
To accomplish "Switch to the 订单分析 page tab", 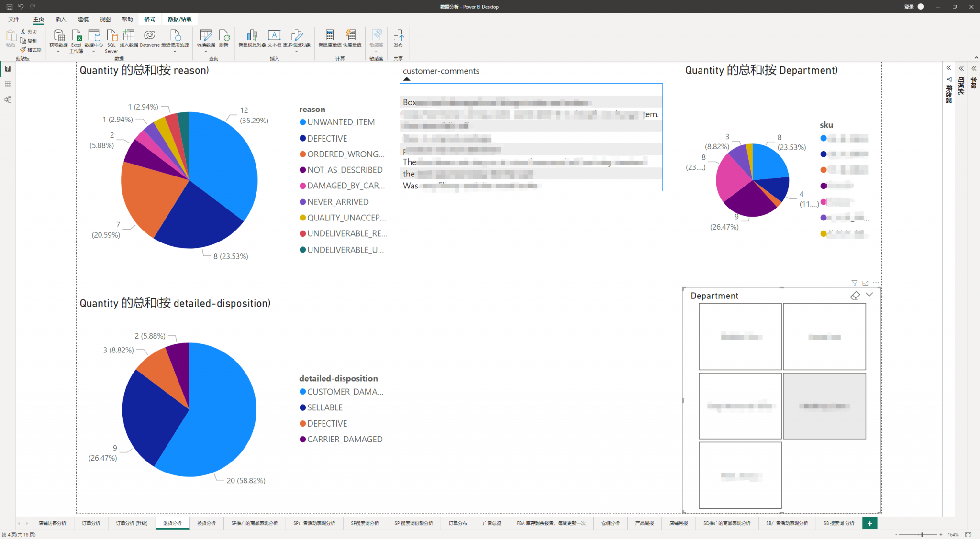I will click(x=91, y=523).
